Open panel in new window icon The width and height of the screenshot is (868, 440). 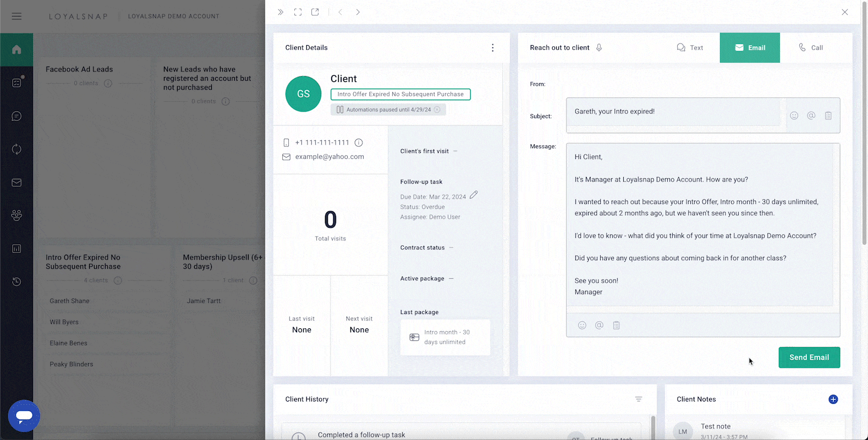pyautogui.click(x=315, y=12)
